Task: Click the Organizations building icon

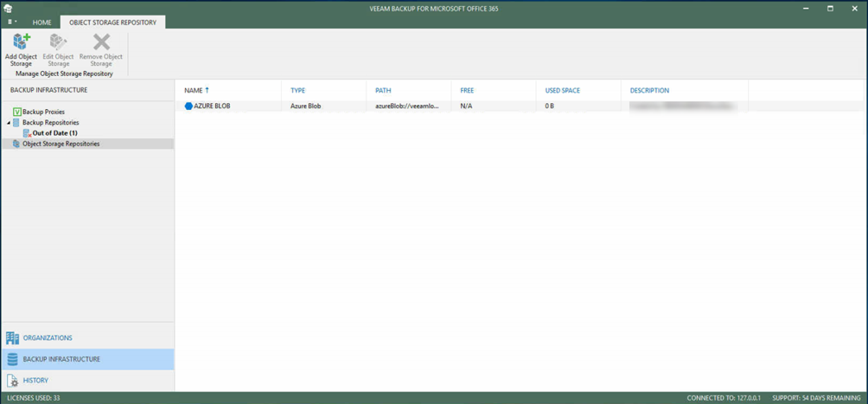Action: pyautogui.click(x=12, y=337)
